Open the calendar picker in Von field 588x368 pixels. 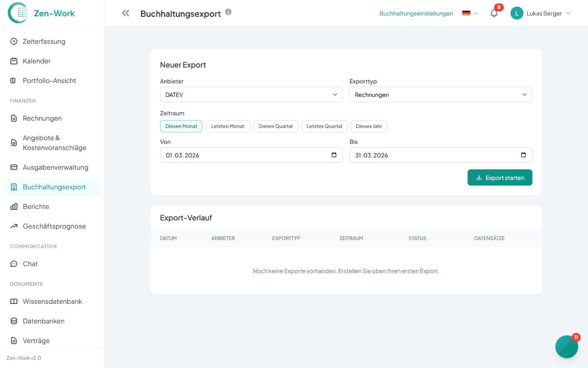pyautogui.click(x=334, y=155)
